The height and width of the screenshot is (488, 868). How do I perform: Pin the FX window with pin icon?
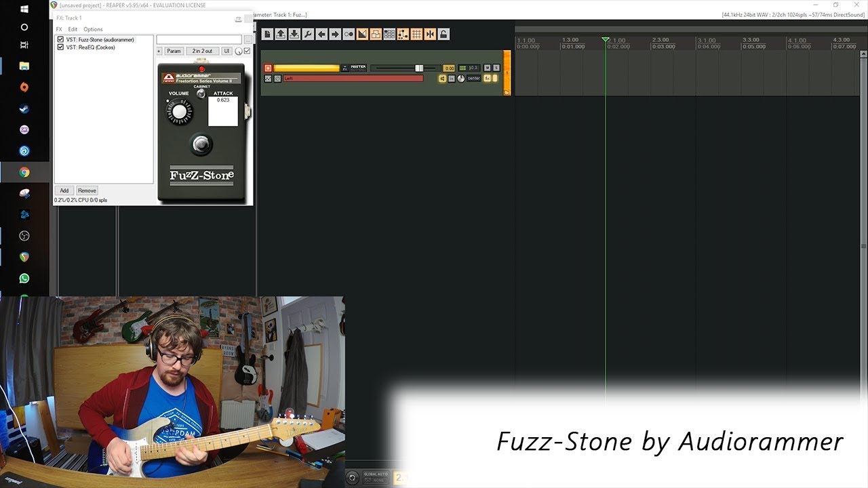pyautogui.click(x=238, y=19)
